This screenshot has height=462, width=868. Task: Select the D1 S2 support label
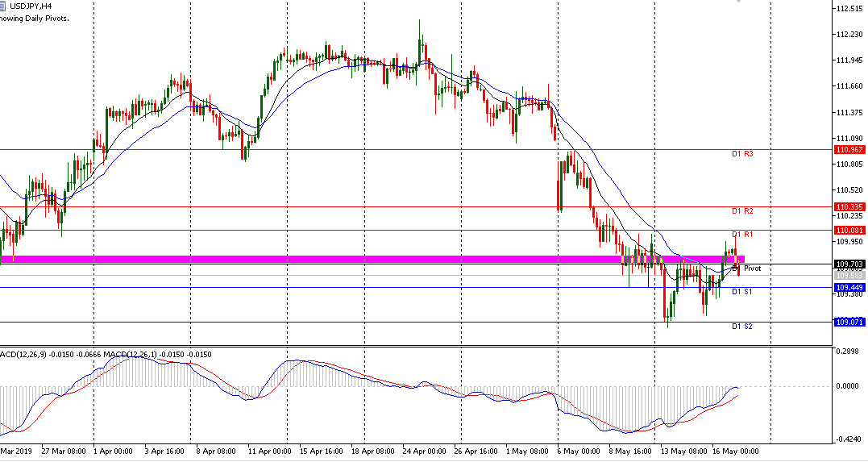(x=741, y=327)
